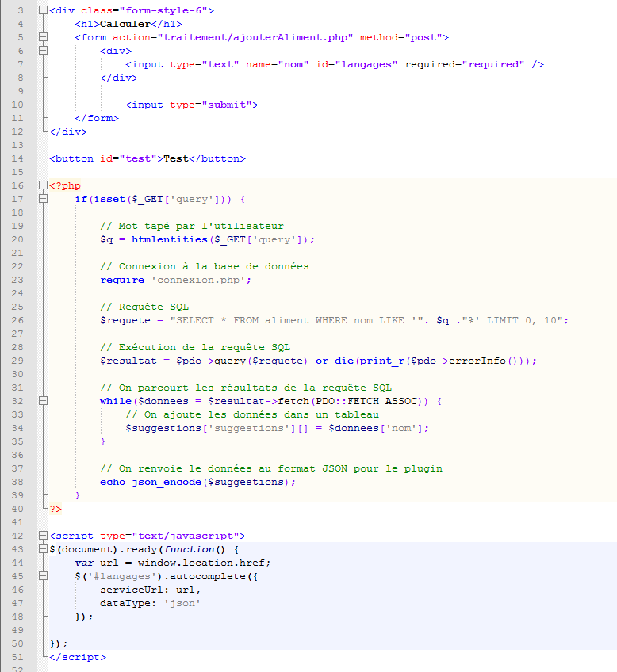Click 'window.location.href' on line 44

pyautogui.click(x=201, y=563)
